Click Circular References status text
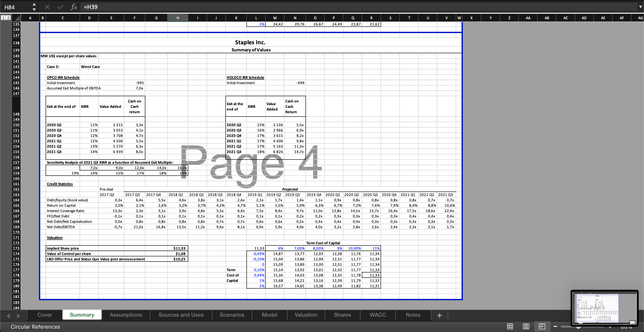The height and width of the screenshot is (332, 644). pyautogui.click(x=36, y=327)
